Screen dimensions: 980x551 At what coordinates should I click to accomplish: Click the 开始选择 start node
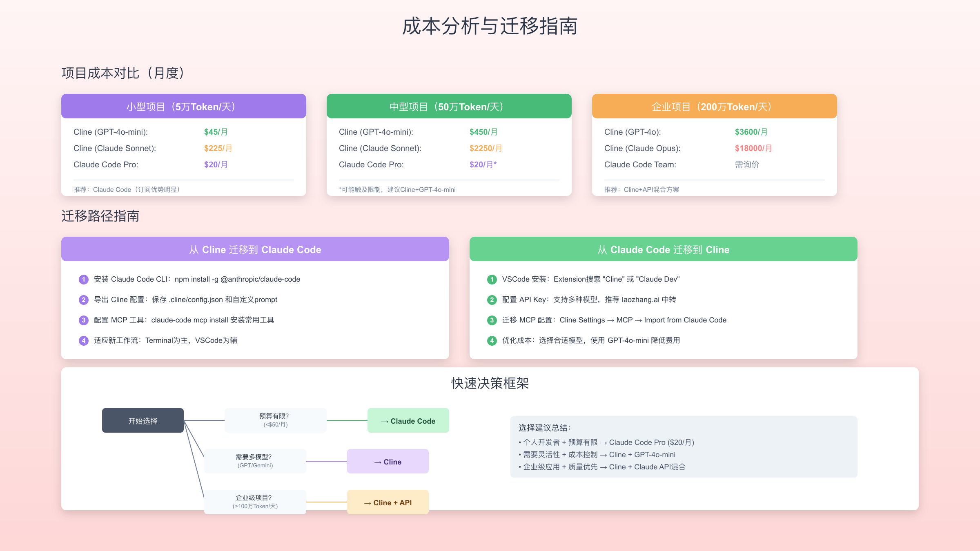(143, 420)
